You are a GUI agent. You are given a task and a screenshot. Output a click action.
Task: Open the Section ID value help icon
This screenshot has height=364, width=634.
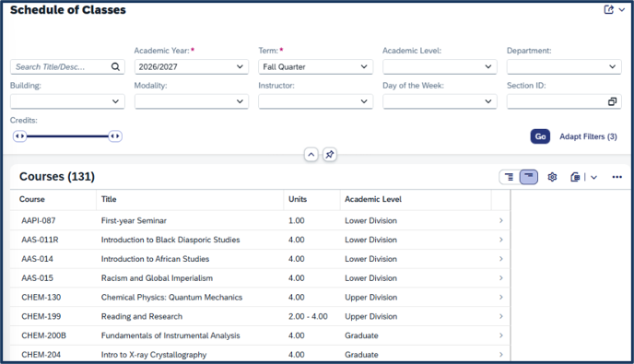coord(612,101)
